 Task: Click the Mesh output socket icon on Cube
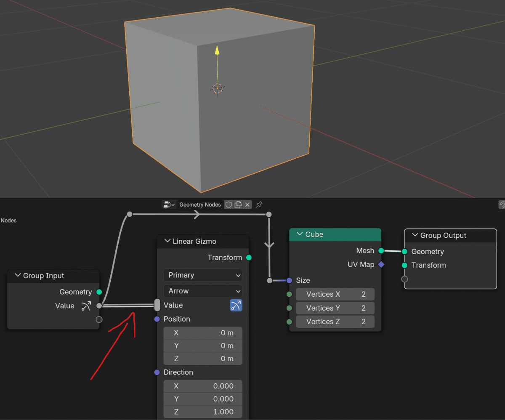(x=381, y=250)
